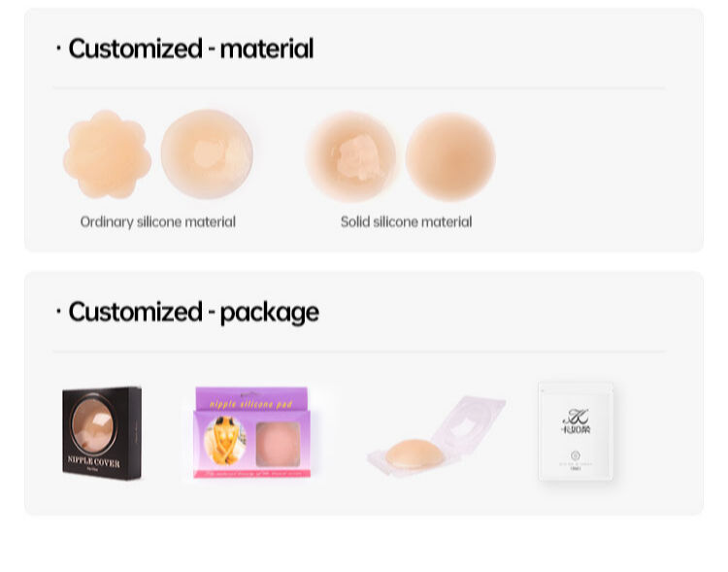
Task: Click the "NIPPLE COVER" text on black box
Action: point(93,462)
